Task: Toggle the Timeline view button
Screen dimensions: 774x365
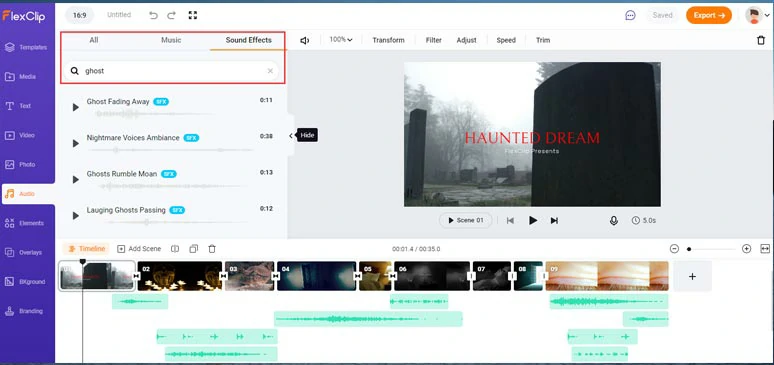Action: (x=86, y=249)
